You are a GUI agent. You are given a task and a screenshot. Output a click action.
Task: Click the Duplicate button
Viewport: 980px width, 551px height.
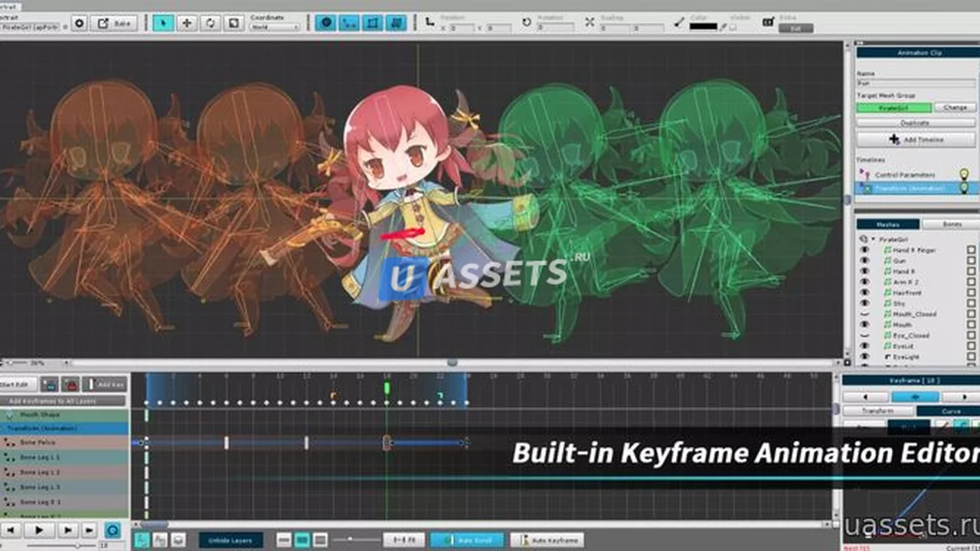click(916, 122)
